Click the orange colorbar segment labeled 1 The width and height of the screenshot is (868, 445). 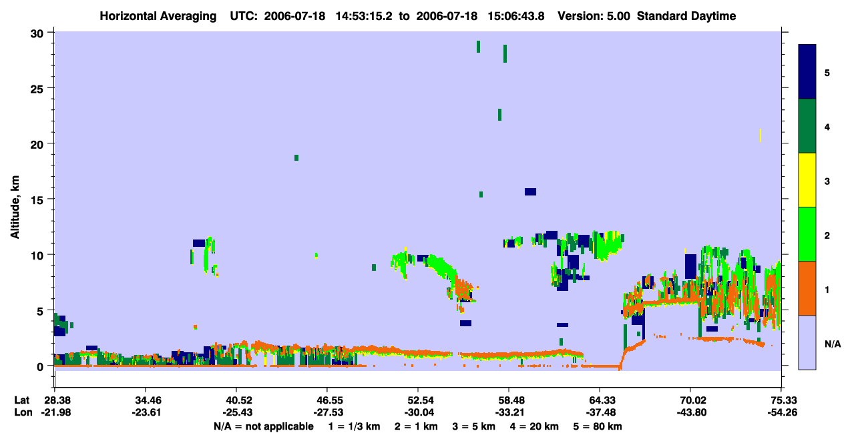pos(807,288)
